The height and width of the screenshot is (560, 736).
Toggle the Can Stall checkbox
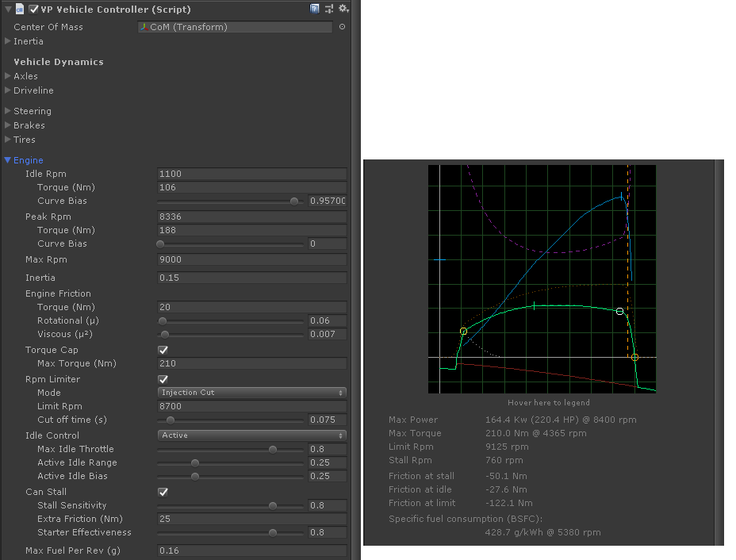click(163, 492)
